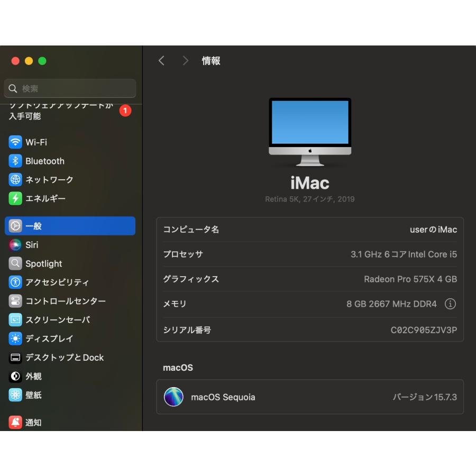Click the memory value 8 GB 2667 MHz DDR4
The image size is (476, 476).
tap(391, 304)
